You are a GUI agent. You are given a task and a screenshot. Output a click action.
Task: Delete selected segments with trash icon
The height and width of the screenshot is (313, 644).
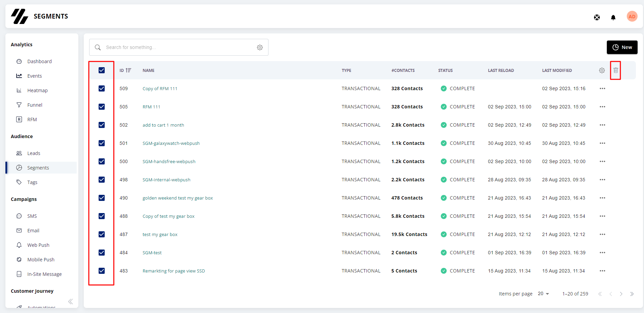click(x=616, y=70)
